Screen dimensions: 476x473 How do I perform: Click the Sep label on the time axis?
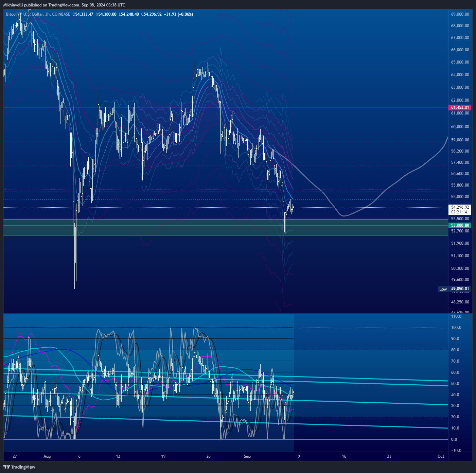[x=247, y=456]
